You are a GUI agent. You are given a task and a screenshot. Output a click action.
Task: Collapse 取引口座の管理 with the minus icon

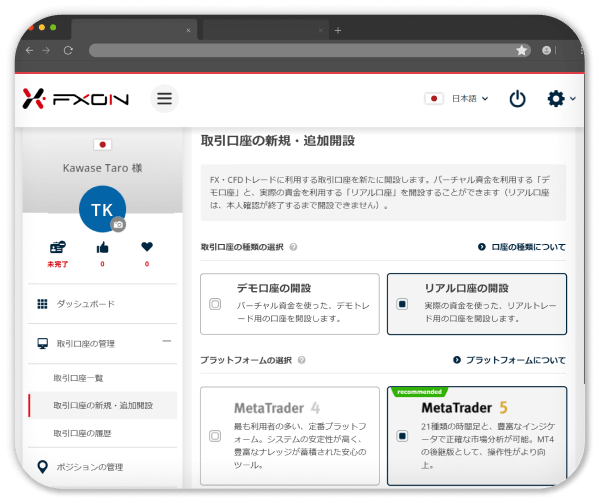(x=167, y=341)
